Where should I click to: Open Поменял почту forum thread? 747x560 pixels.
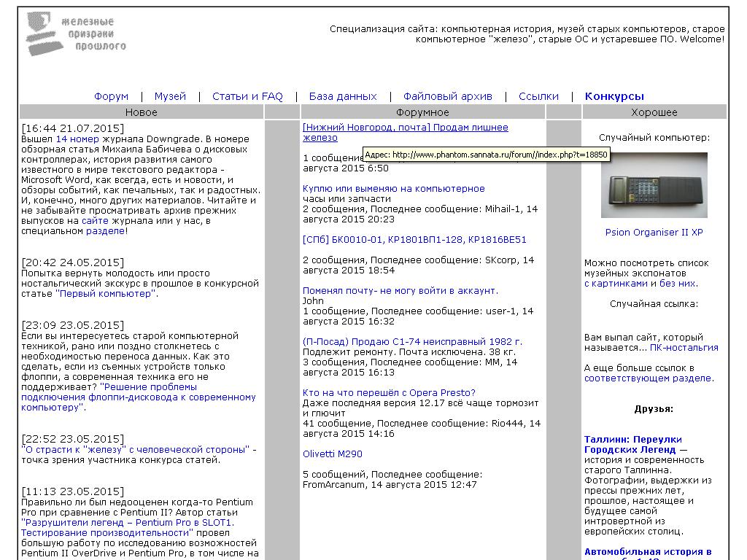[400, 290]
